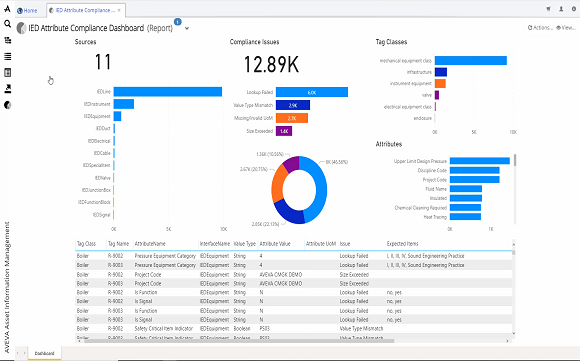Go to previous sheet using left arrow
This screenshot has height=361, width=580.
point(18,353)
